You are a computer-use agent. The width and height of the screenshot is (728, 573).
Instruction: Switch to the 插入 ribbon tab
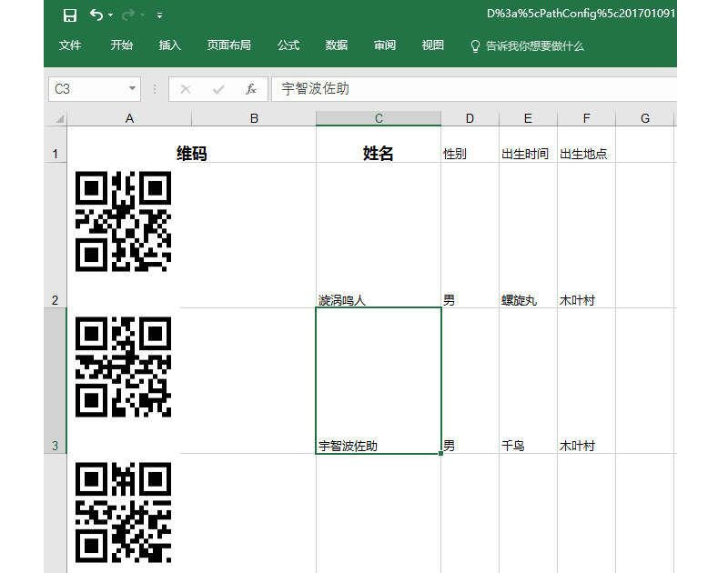170,45
